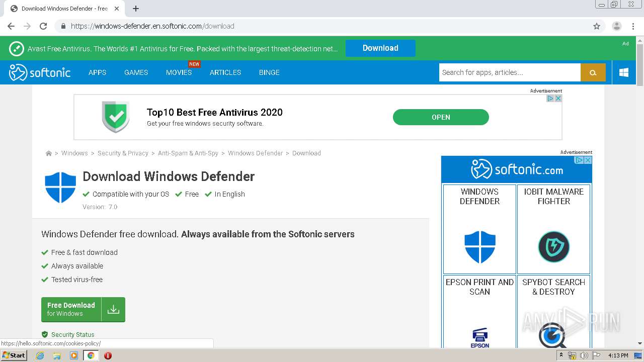
Task: Open the Windows Start button
Action: [x=14, y=355]
